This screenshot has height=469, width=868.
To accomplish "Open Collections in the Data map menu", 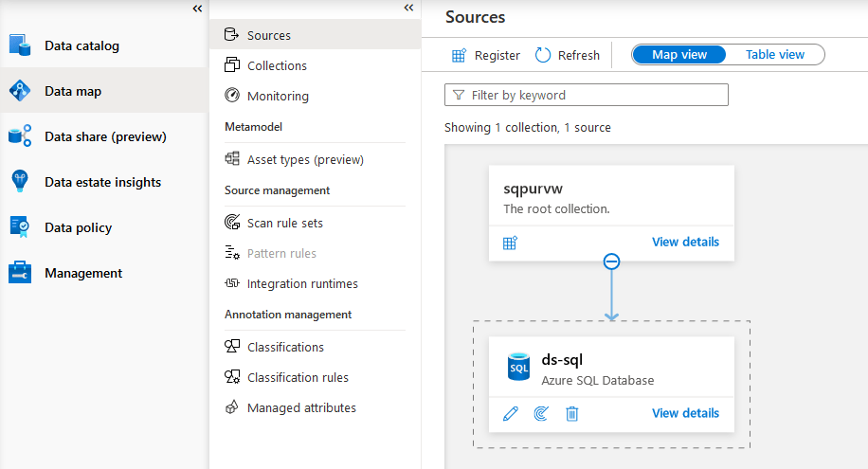I will point(277,65).
